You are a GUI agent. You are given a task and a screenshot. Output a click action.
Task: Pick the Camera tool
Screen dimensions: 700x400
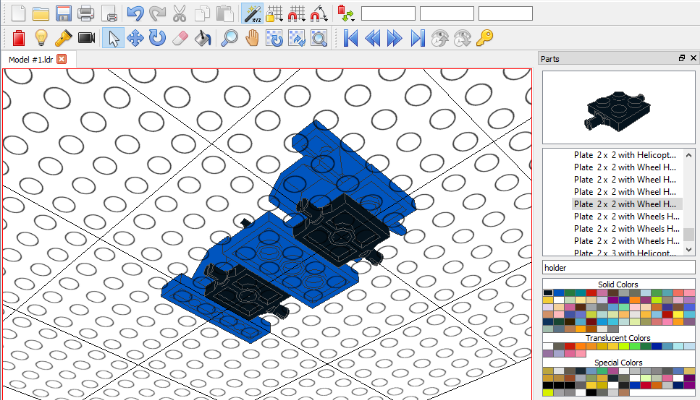86,38
